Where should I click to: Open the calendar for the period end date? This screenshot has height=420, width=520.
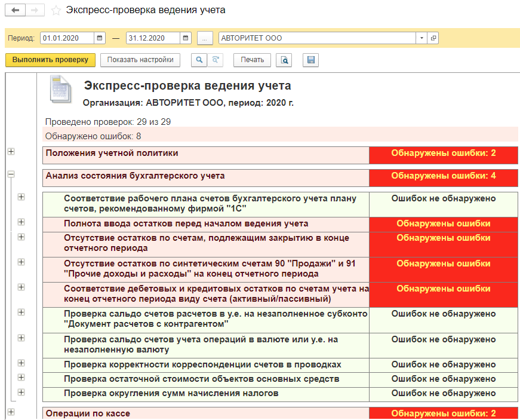click(186, 38)
